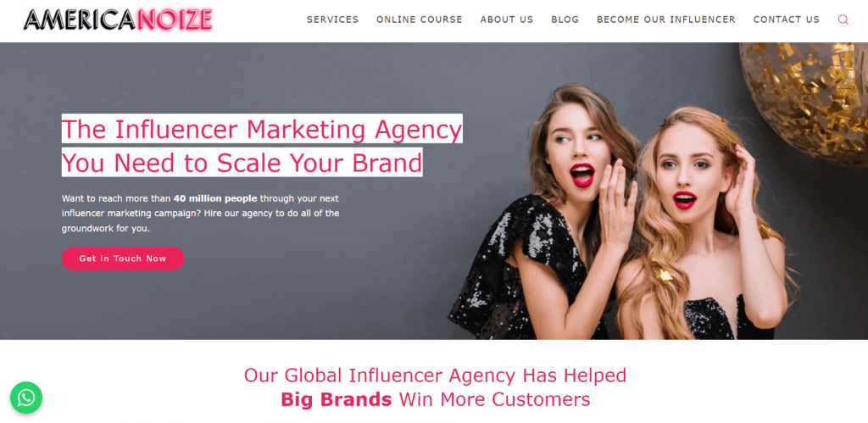Click the Get in Touch Now button
868x423 pixels.
coord(123,259)
